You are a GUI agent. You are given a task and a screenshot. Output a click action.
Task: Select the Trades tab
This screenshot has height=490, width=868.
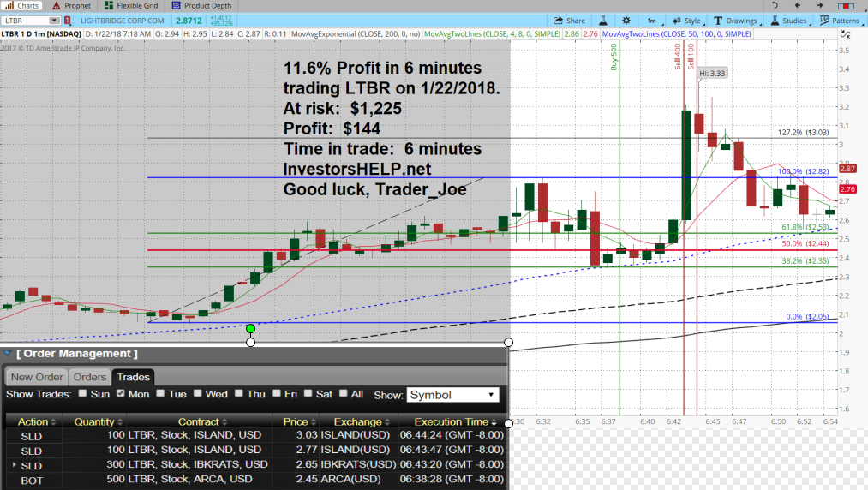click(x=133, y=377)
